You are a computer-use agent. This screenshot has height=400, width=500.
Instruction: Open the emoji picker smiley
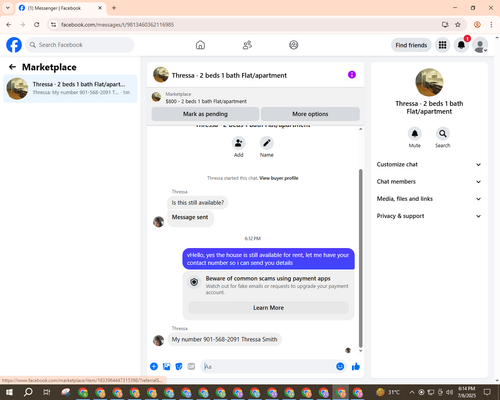coord(340,367)
